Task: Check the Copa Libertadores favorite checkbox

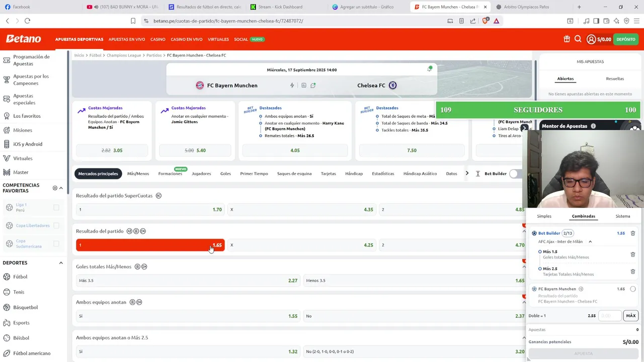Action: point(56,226)
